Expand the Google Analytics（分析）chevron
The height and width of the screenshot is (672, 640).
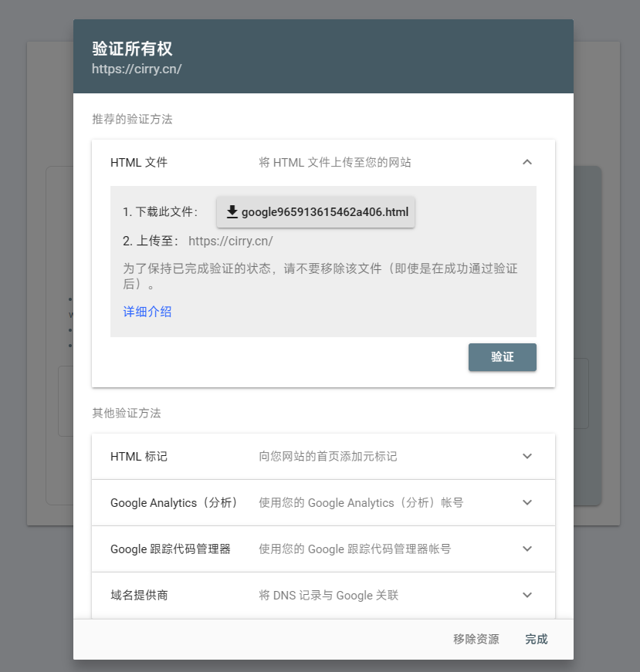[527, 502]
